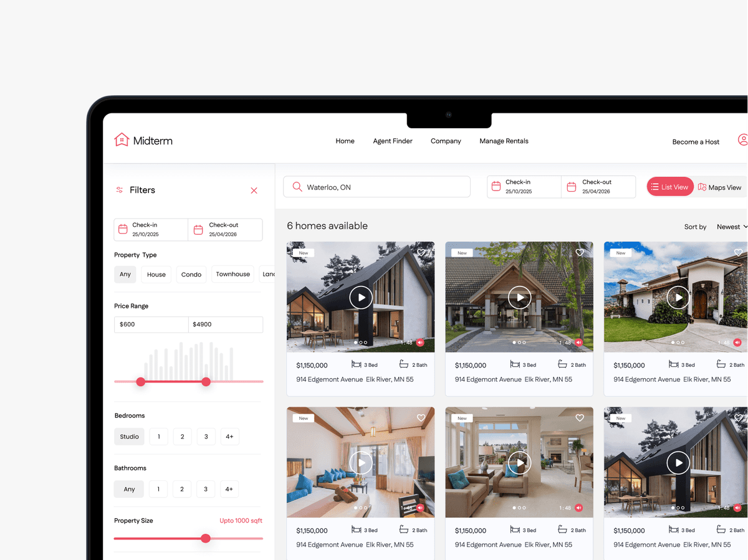Click the search magnifier icon
Image resolution: width=748 pixels, height=560 pixels.
coord(297,187)
